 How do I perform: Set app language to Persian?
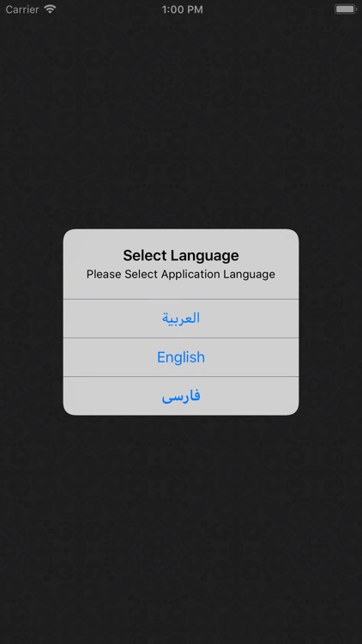tap(181, 396)
